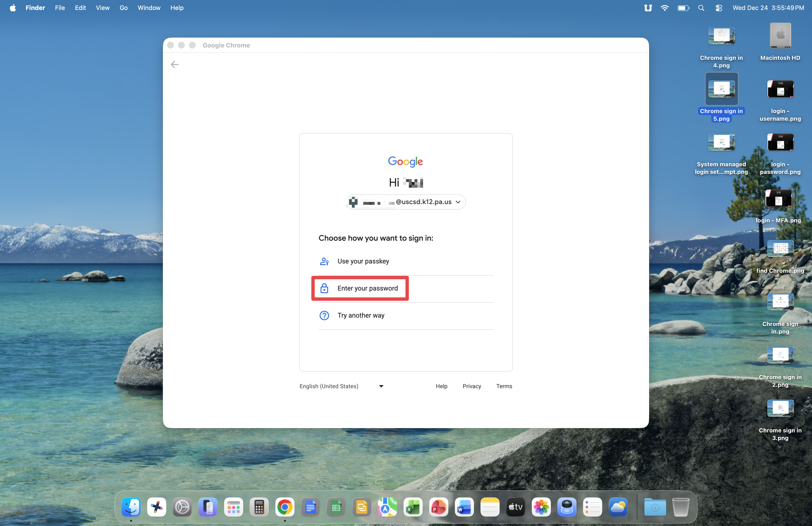Choose the Use your passkey option
Viewport: 812px width, 526px height.
(363, 261)
